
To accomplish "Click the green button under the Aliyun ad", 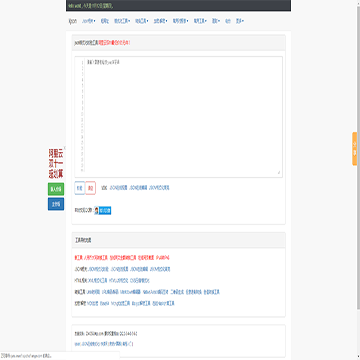I will click(x=56, y=189).
